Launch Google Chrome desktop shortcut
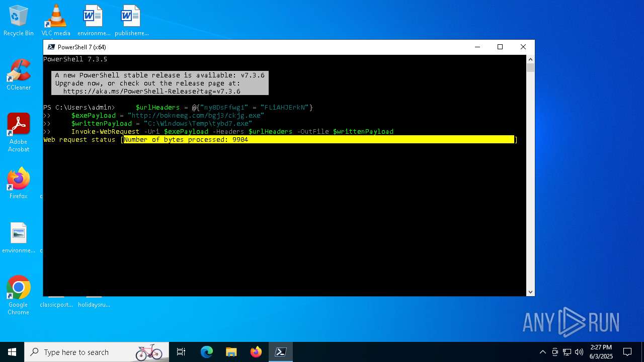 pyautogui.click(x=19, y=296)
